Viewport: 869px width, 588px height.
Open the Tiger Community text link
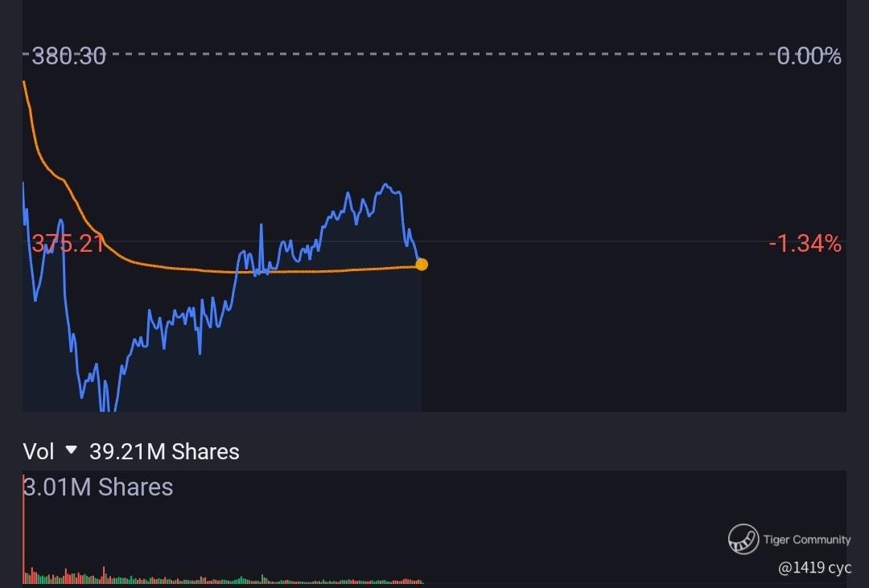[807, 539]
